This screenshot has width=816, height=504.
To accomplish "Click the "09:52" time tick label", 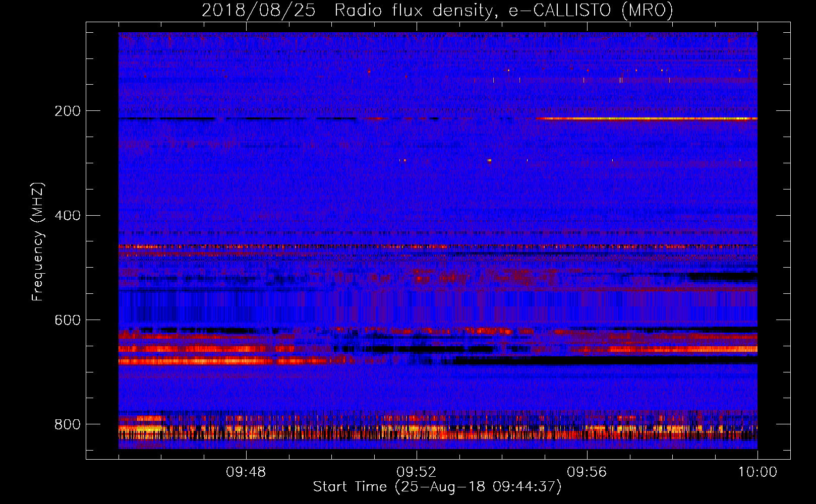I will pyautogui.click(x=416, y=472).
